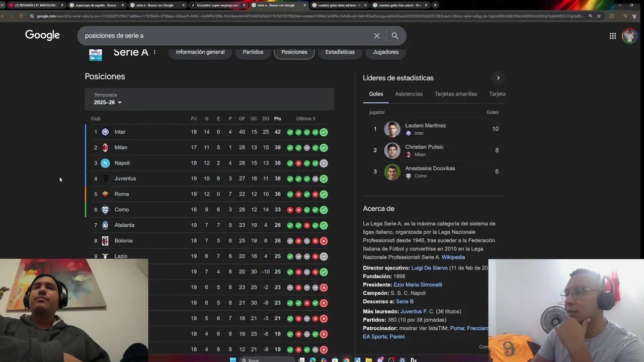The image size is (644, 362).
Task: Expand Líderes de estadísticas with the arrow
Action: [x=498, y=78]
